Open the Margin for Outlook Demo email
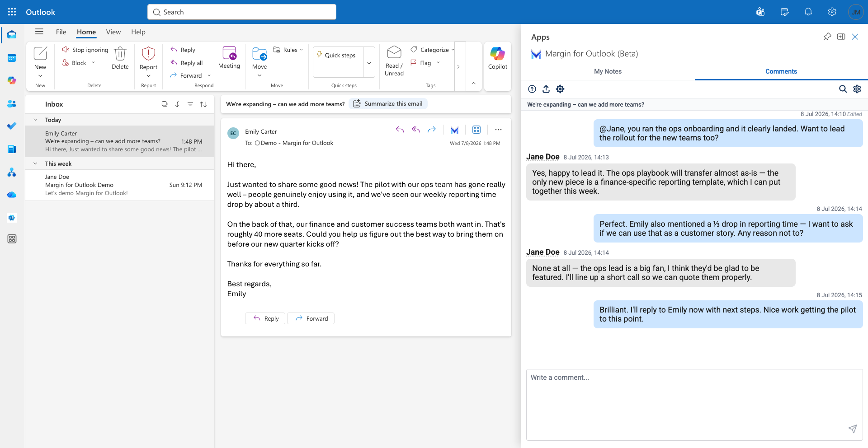The width and height of the screenshot is (868, 448). (120, 185)
